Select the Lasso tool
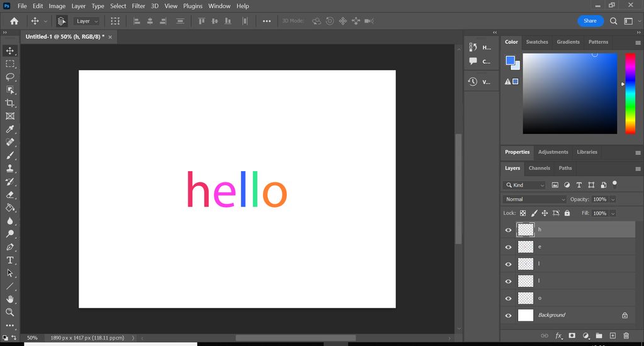644x346 pixels. point(10,77)
